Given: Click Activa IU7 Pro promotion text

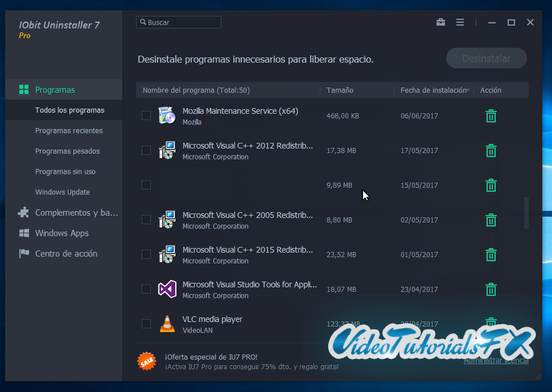Looking at the screenshot, I should coord(252,366).
